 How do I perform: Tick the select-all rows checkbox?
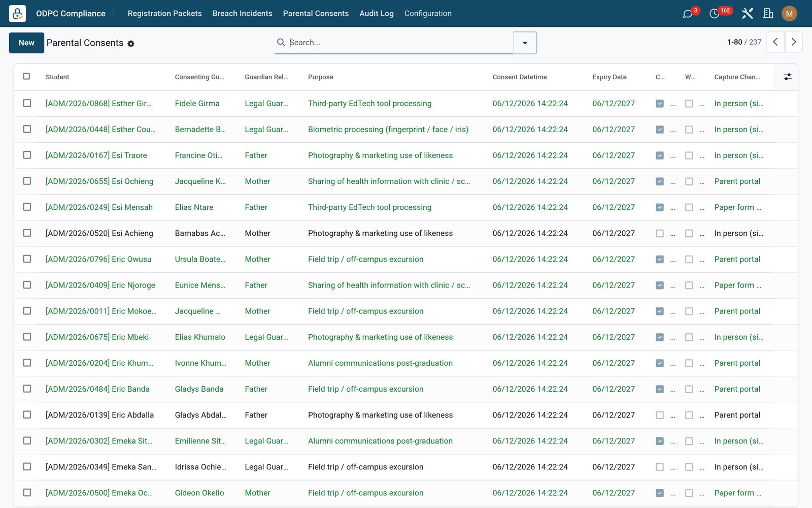(26, 76)
